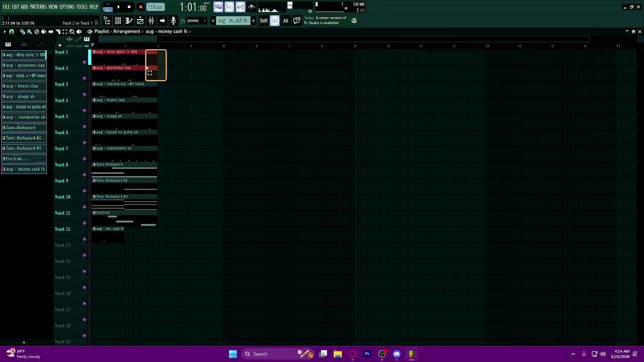Image resolution: width=644 pixels, height=362 pixels.
Task: Click the hint help icon next to Alt
Action: tap(297, 21)
